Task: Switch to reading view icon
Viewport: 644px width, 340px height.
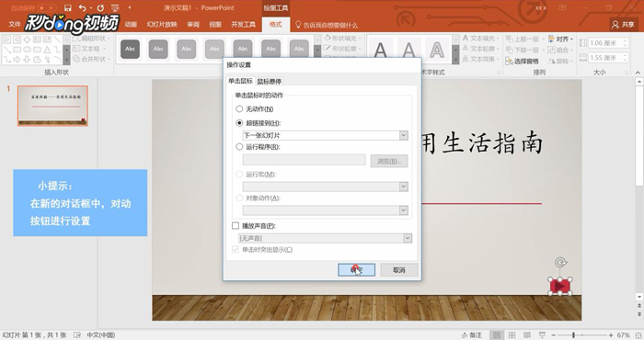Action: click(527, 335)
